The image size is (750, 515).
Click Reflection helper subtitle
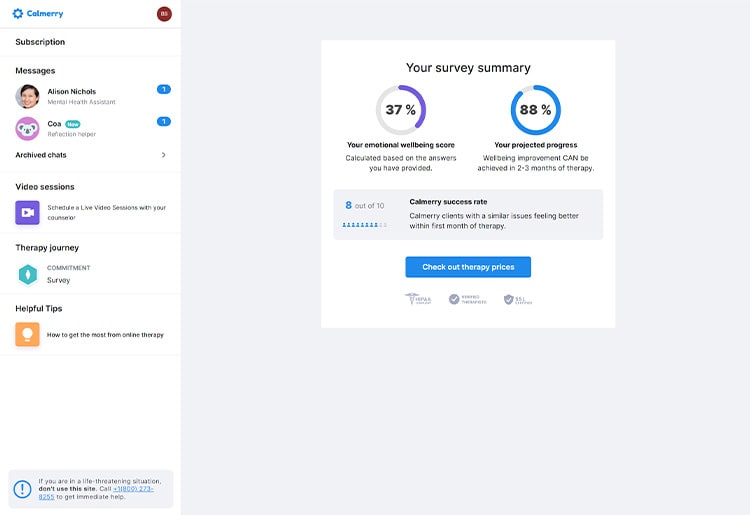click(x=72, y=134)
